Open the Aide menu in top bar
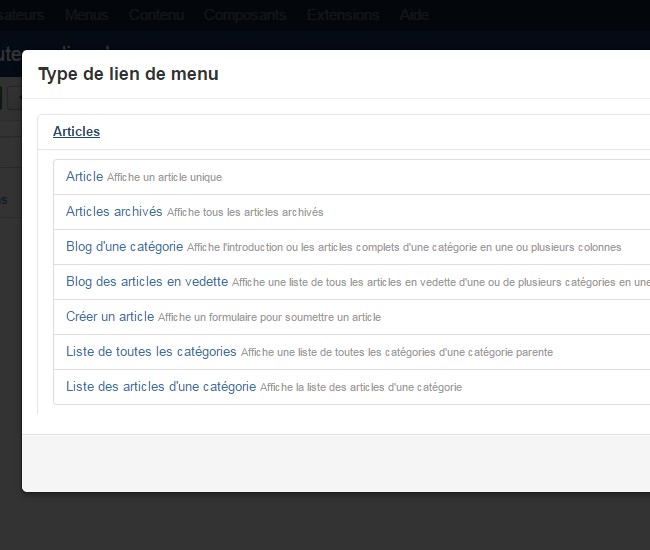Screen dimensions: 650x550 click(x=414, y=15)
